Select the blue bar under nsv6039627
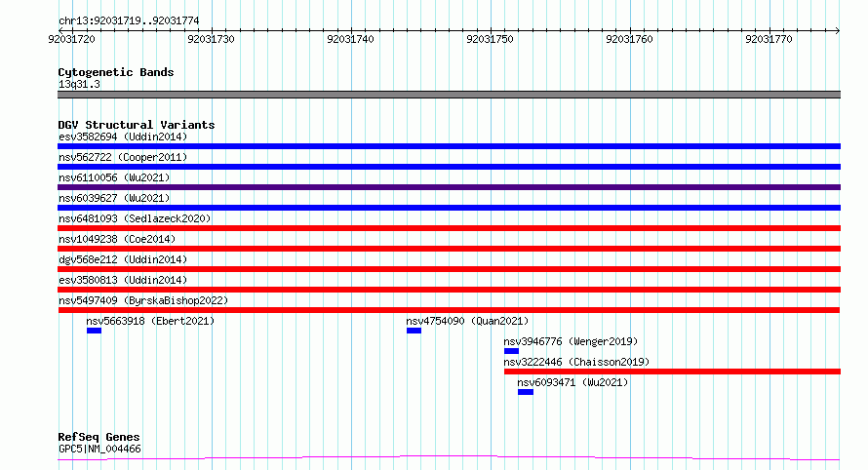868x470 pixels. tap(449, 208)
